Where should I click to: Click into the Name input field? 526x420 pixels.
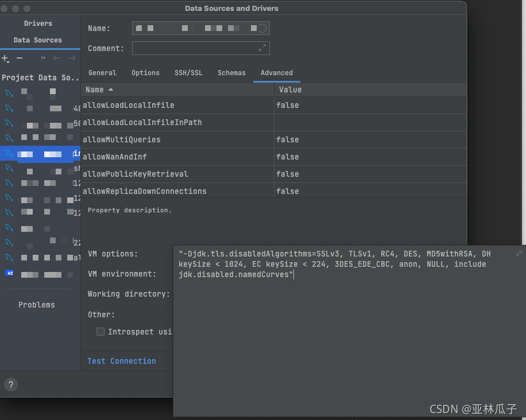200,28
